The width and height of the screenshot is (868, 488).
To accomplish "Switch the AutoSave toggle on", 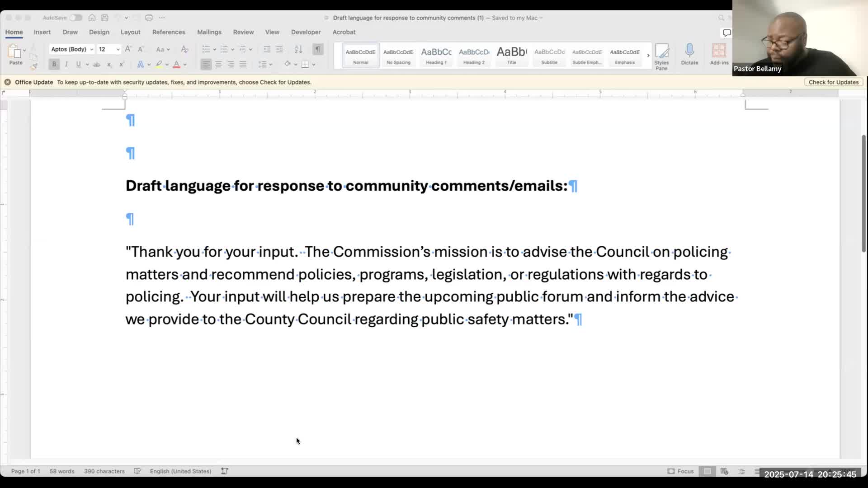I will [x=75, y=18].
